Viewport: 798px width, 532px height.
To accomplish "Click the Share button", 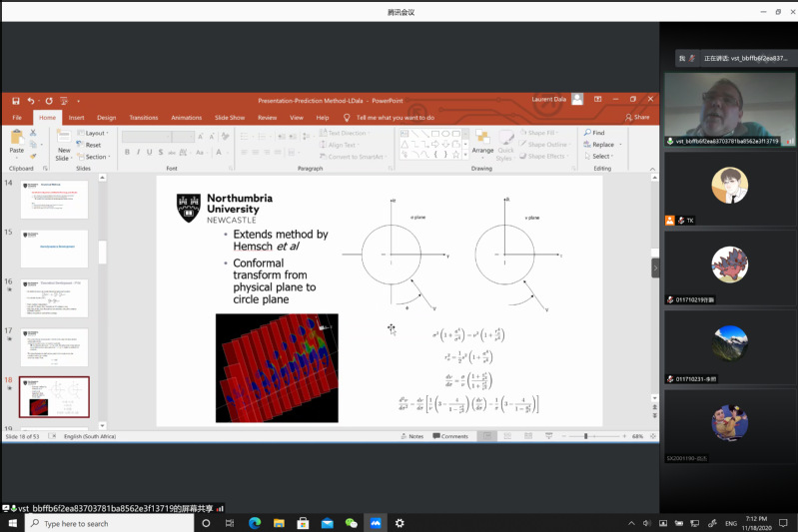I will (636, 118).
